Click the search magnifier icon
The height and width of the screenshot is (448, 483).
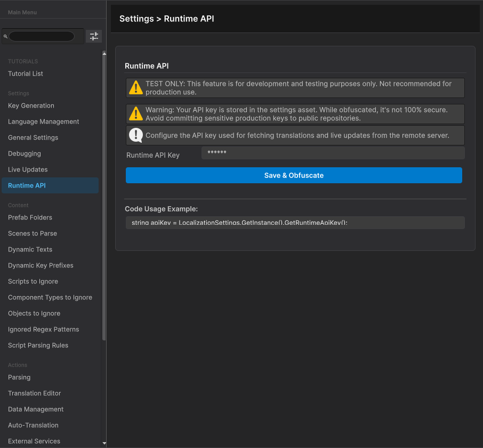[6, 36]
